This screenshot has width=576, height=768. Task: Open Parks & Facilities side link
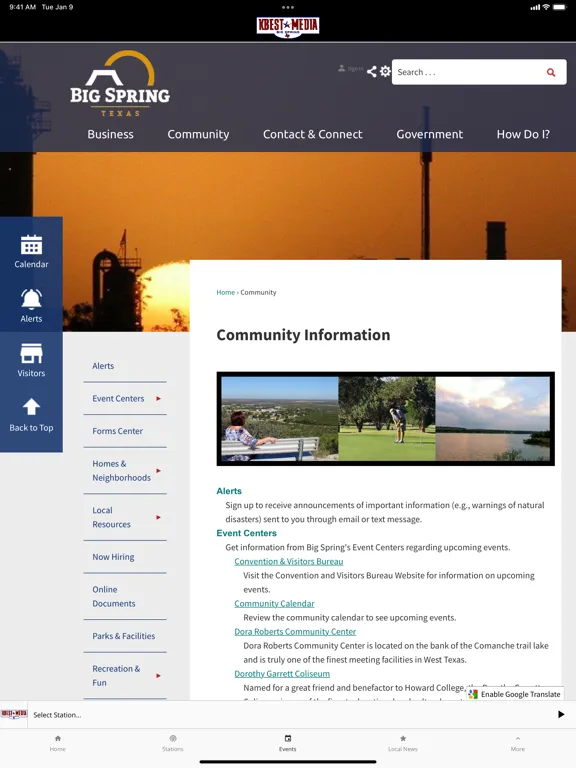coord(123,636)
